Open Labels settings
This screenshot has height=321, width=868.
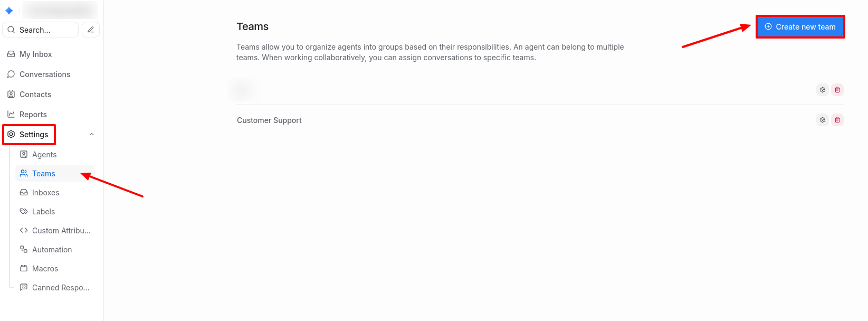[x=43, y=212]
